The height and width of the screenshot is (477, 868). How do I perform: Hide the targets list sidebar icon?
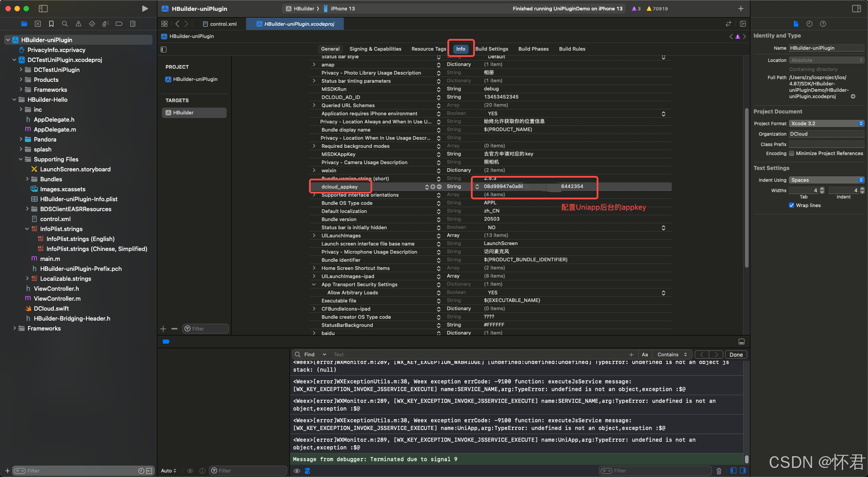click(x=164, y=49)
